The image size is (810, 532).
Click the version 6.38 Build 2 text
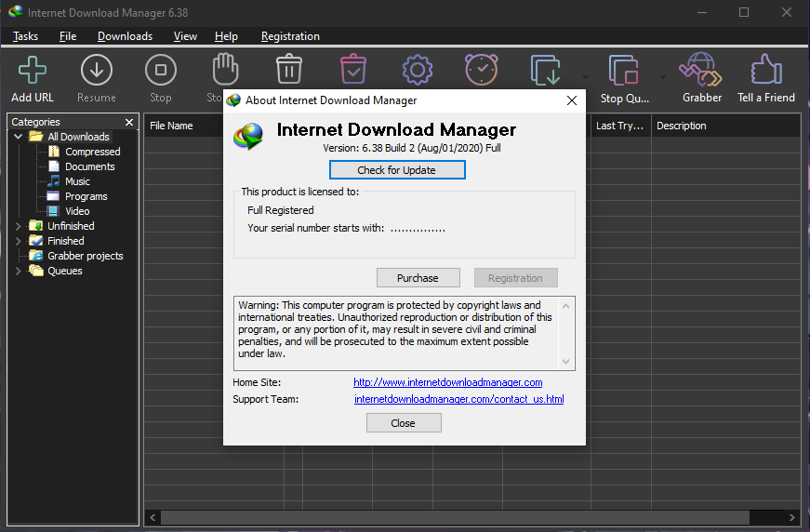click(412, 148)
